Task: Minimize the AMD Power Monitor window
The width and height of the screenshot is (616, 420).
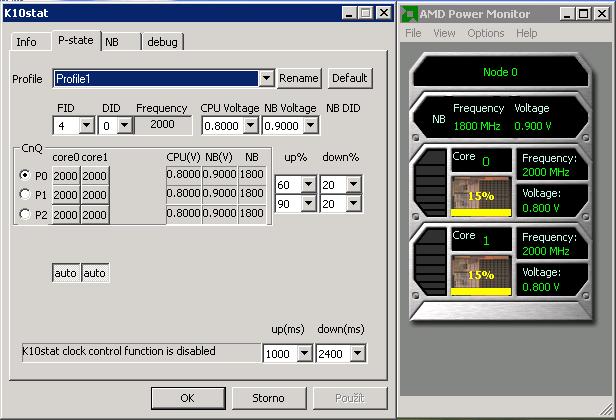Action: (x=566, y=14)
